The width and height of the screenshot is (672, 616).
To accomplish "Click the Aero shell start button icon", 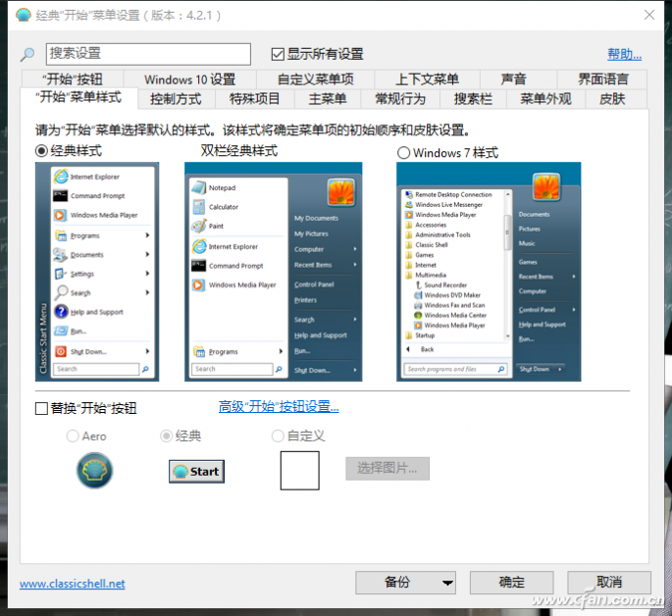I will tap(95, 471).
